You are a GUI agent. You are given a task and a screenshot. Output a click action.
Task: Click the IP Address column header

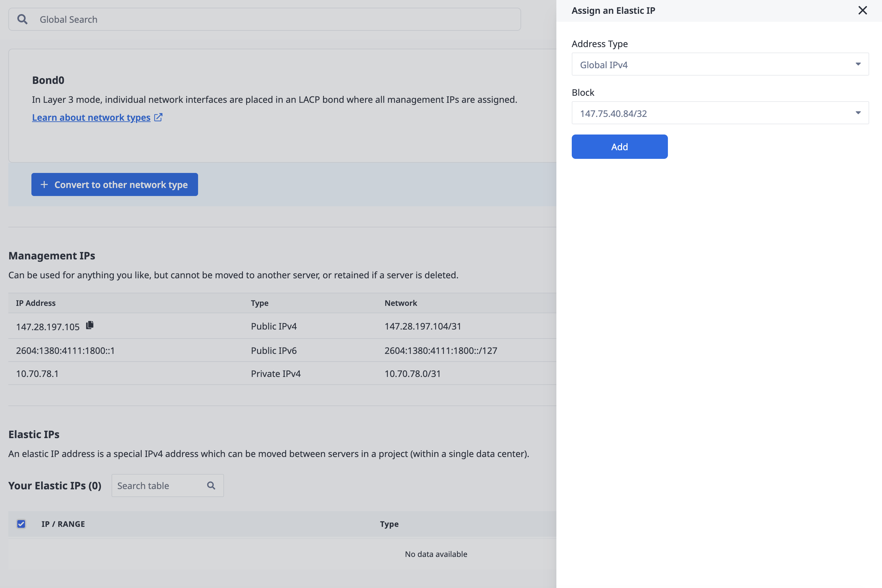click(x=36, y=303)
